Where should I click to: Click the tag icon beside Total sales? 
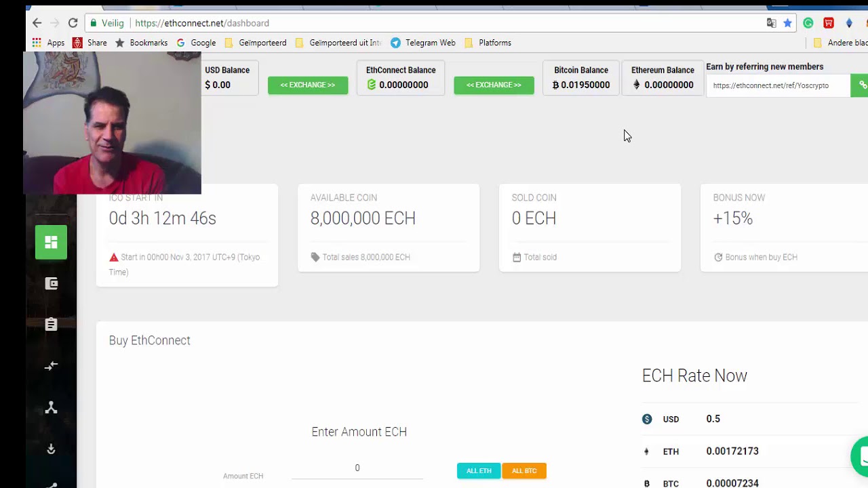[x=315, y=257]
